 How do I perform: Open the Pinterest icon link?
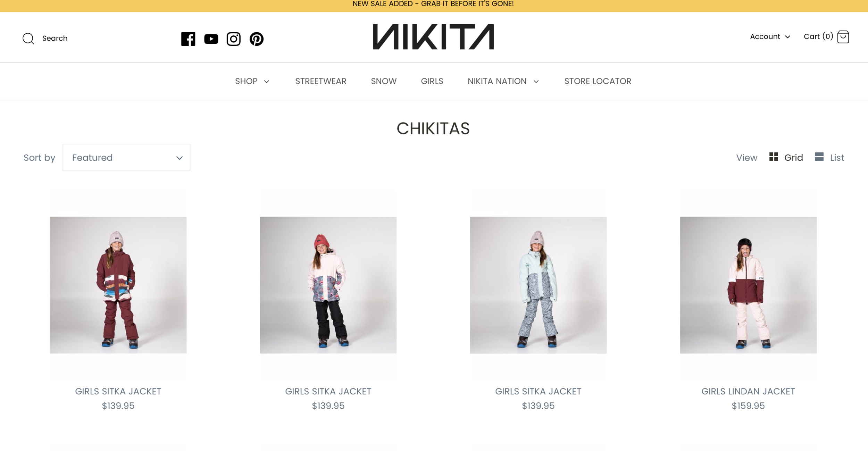click(257, 39)
